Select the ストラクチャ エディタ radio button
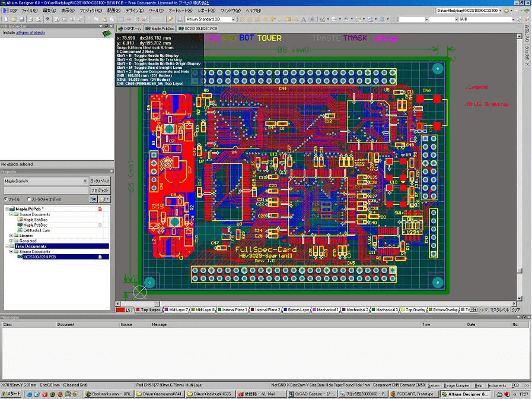Viewport: 532px width, 399px height. (30, 199)
